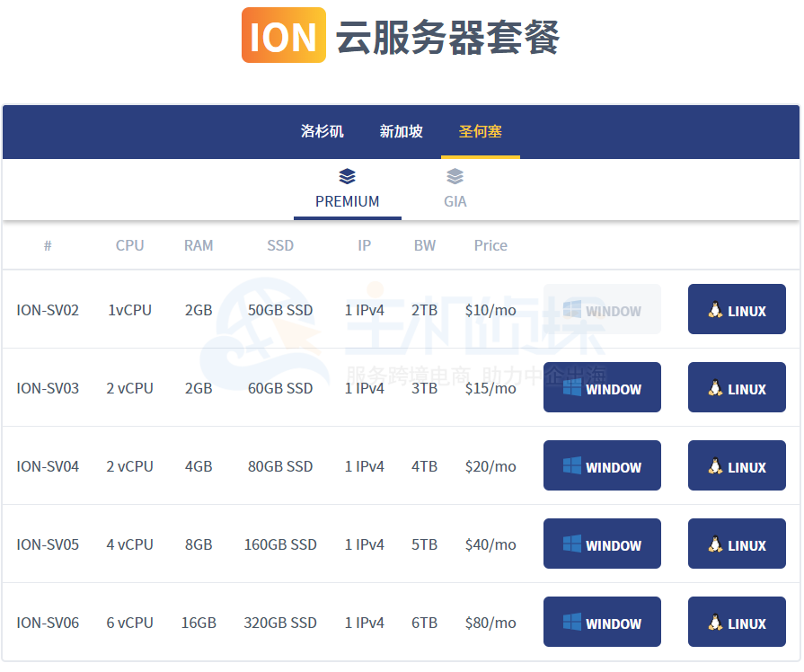Image resolution: width=804 pixels, height=672 pixels.
Task: Click the stacked-layers icon above GIA
Action: coord(455,176)
